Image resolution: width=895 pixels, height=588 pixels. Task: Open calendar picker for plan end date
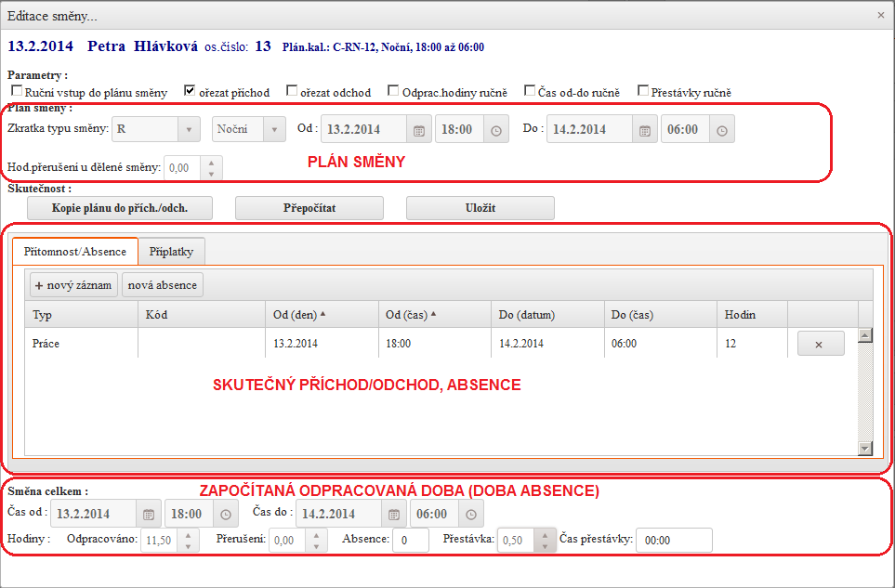click(645, 130)
